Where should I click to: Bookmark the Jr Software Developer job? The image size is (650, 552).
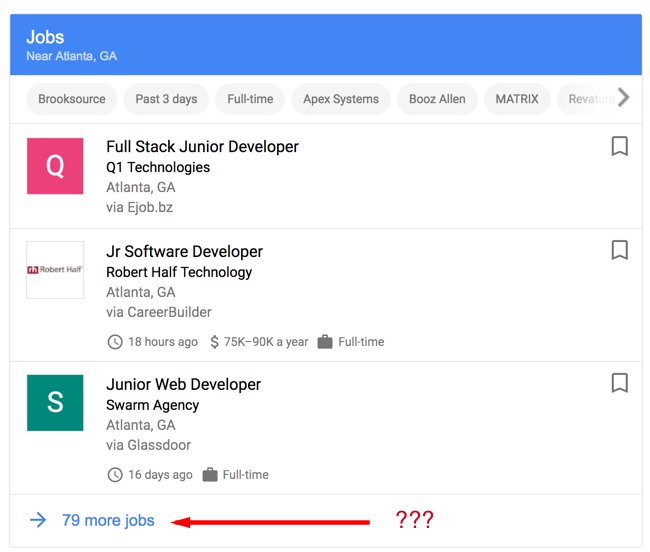click(619, 250)
